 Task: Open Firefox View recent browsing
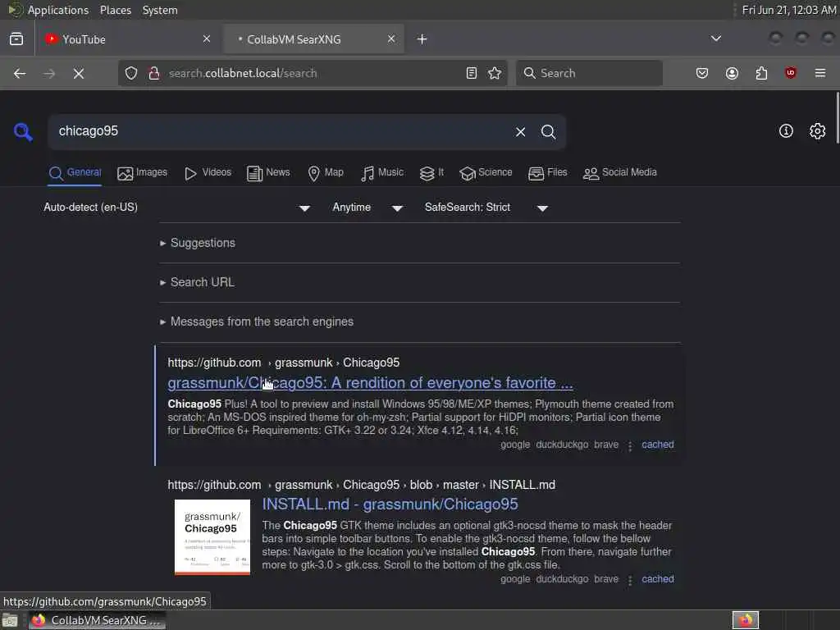[x=16, y=39]
